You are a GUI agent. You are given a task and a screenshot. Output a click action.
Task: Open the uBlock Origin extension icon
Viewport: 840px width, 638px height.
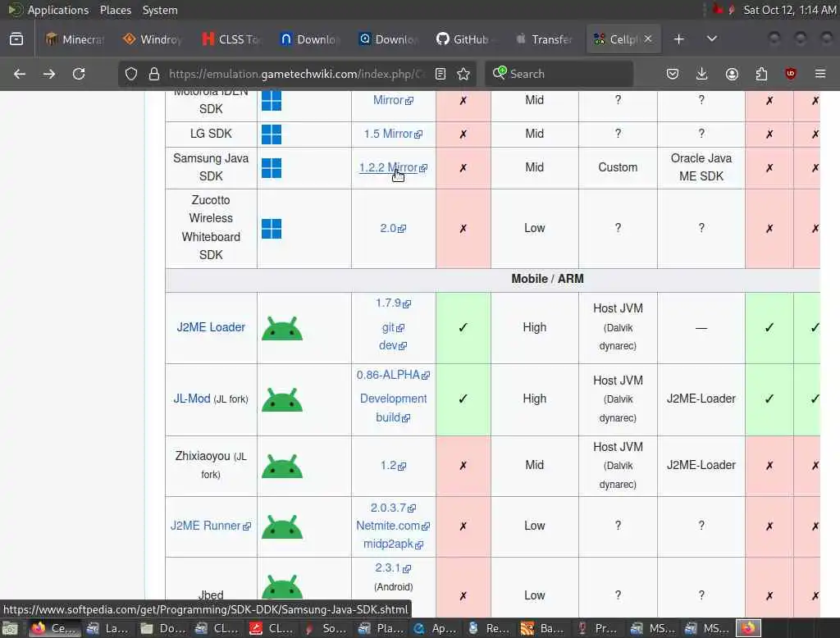791,74
